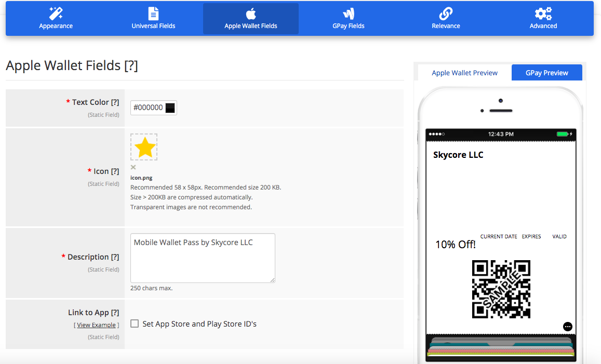This screenshot has width=601, height=364.
Task: Click into the Description text area
Action: 203,258
